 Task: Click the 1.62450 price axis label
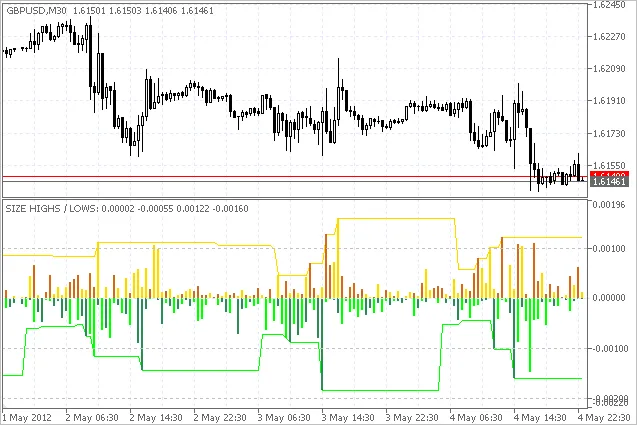(609, 5)
